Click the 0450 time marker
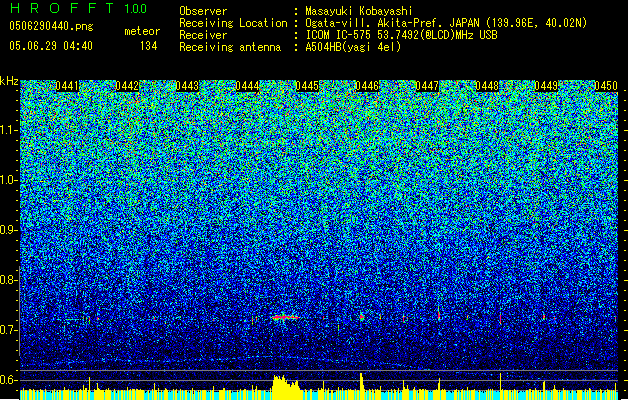This screenshot has height=400, width=629. tap(606, 86)
